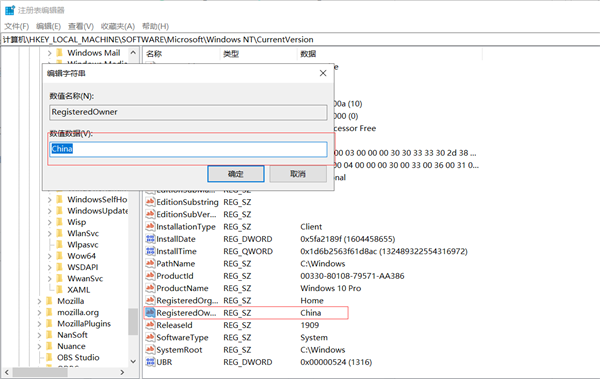Screen dimensions: 600x379
Task: Select the RegisteredOwner value icon
Action: click(150, 313)
